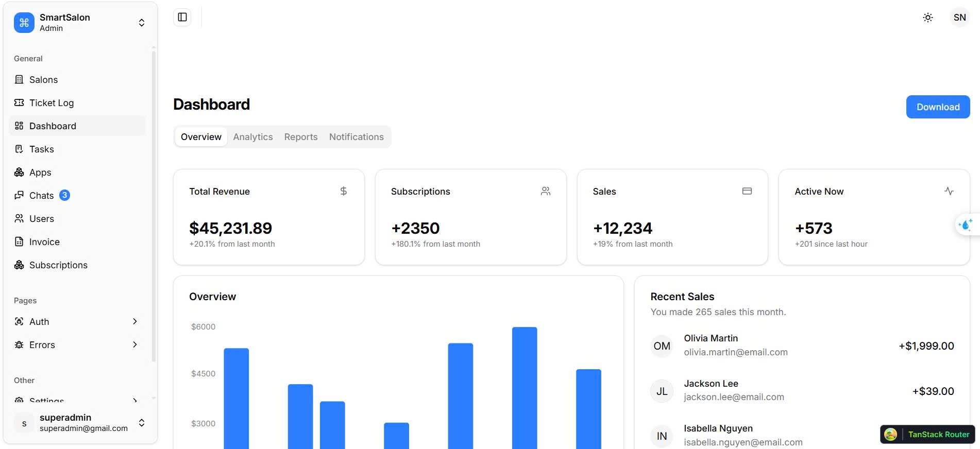Image resolution: width=980 pixels, height=449 pixels.
Task: Expand the Auth pages submenu arrow
Action: tap(135, 321)
